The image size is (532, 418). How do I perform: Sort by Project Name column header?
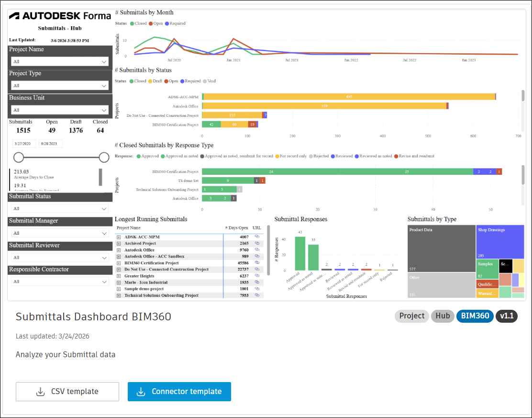click(x=128, y=228)
